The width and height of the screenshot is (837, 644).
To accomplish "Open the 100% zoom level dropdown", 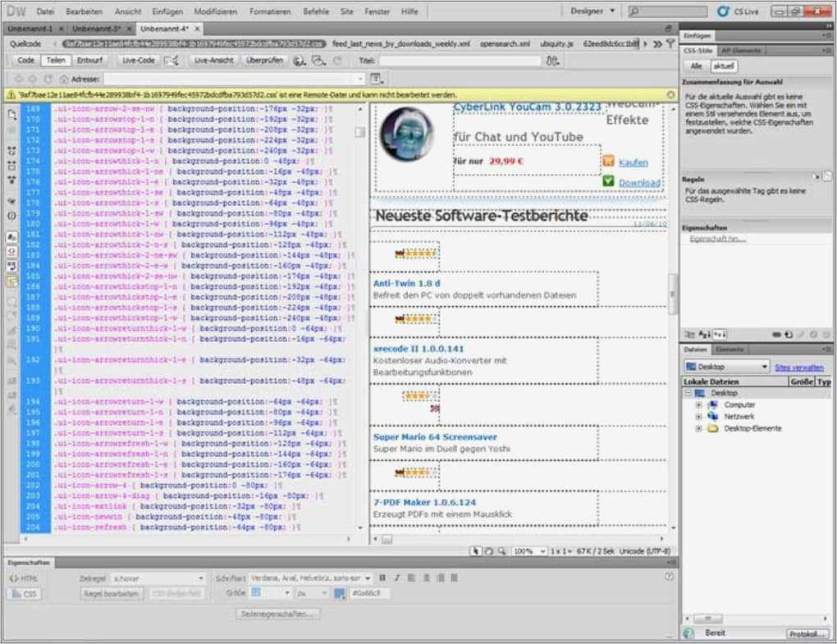I will click(x=528, y=551).
